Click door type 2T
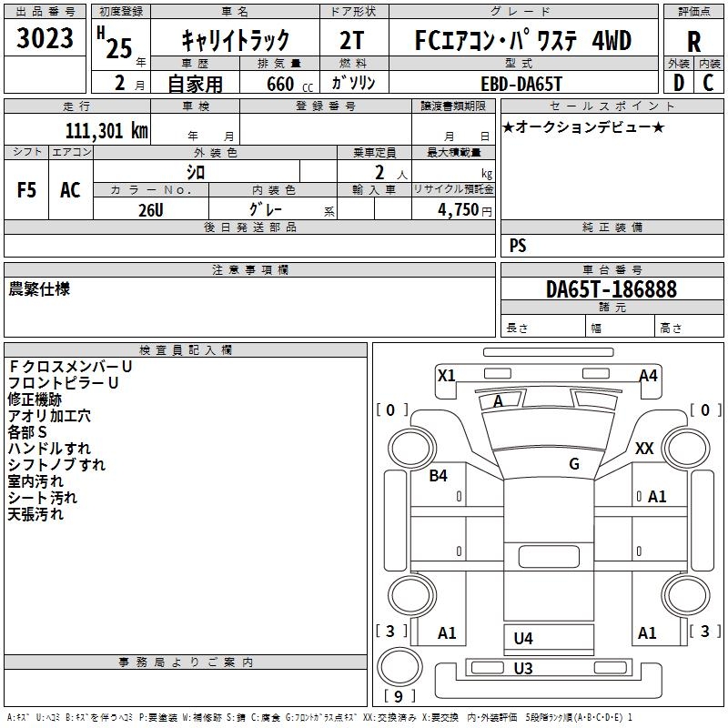Screen dimensions: 728x728 [x=352, y=41]
